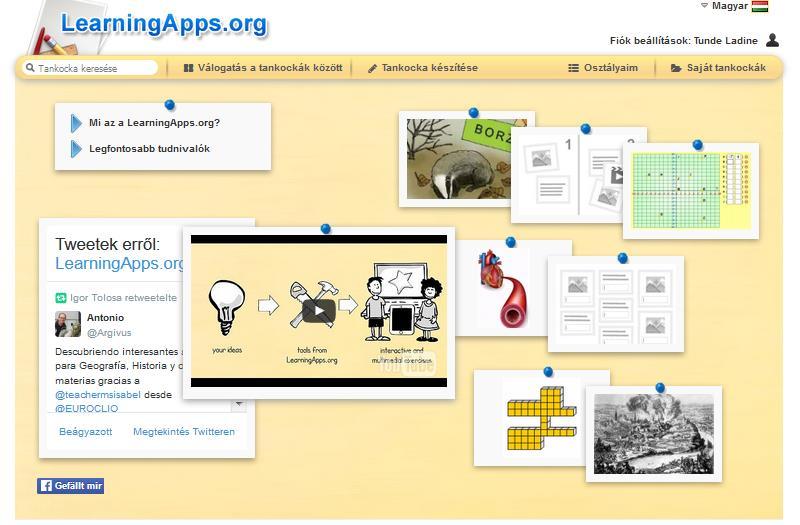Viewport: 800px width, 525px height.
Task: Click the pencil icon beside Tankocka készítése
Action: (x=372, y=68)
